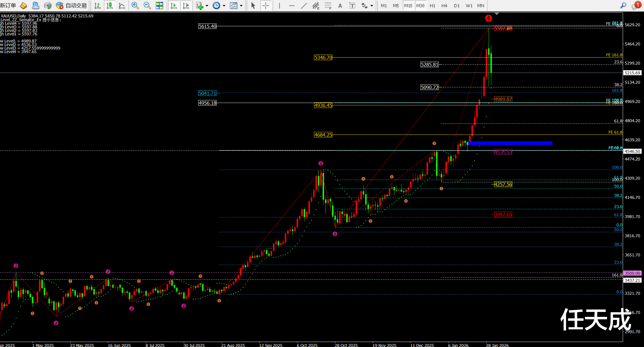Switch chart to candlestick mode

(110, 5)
